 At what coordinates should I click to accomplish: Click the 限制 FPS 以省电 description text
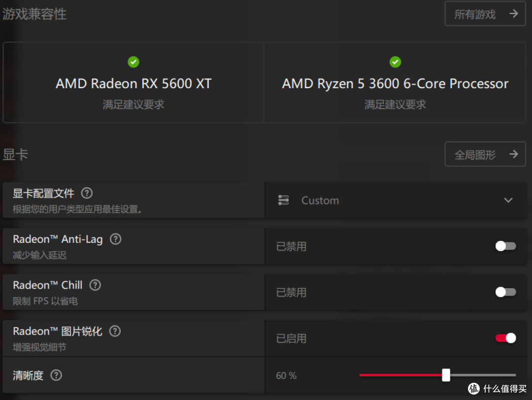coord(45,301)
